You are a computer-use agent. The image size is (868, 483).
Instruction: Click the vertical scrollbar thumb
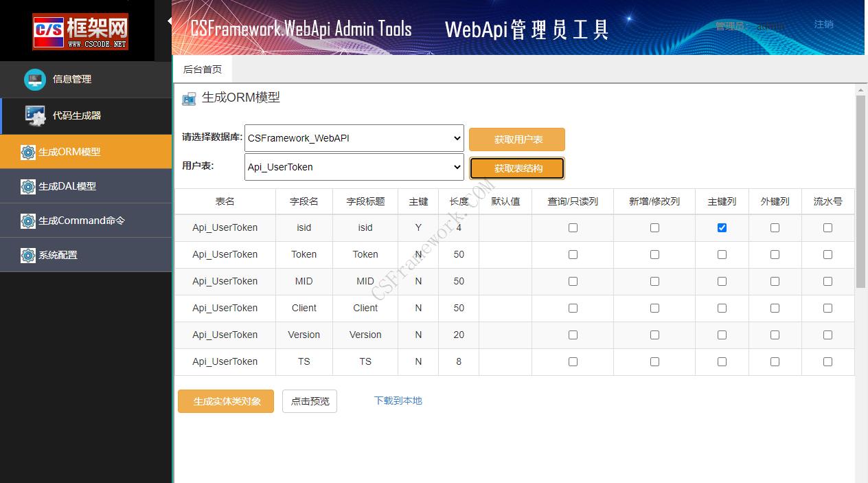coord(860,191)
